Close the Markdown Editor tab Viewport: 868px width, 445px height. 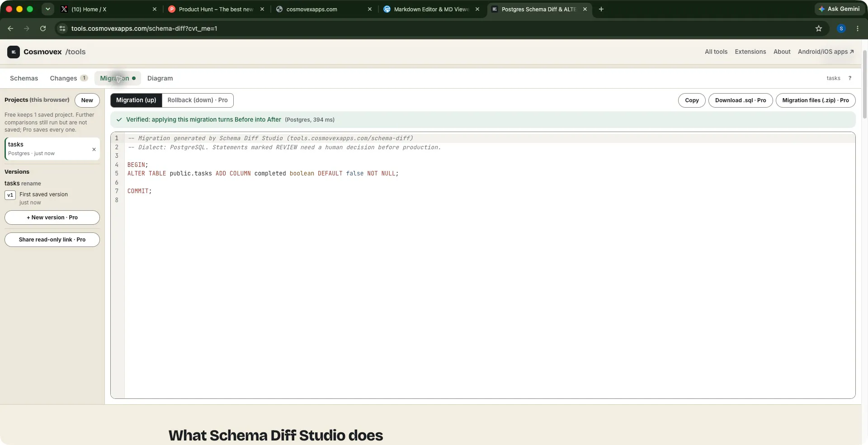[x=477, y=9]
